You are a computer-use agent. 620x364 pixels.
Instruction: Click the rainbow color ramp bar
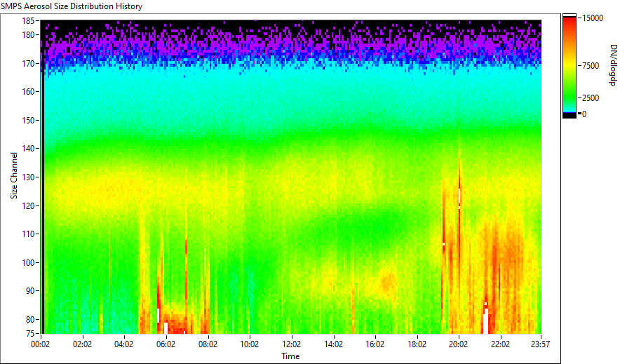click(570, 65)
